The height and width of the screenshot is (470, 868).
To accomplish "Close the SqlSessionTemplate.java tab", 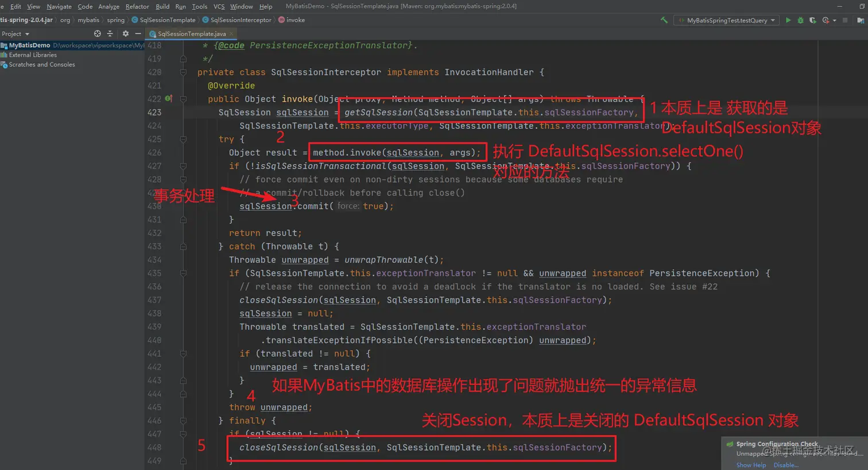I will pyautogui.click(x=232, y=34).
